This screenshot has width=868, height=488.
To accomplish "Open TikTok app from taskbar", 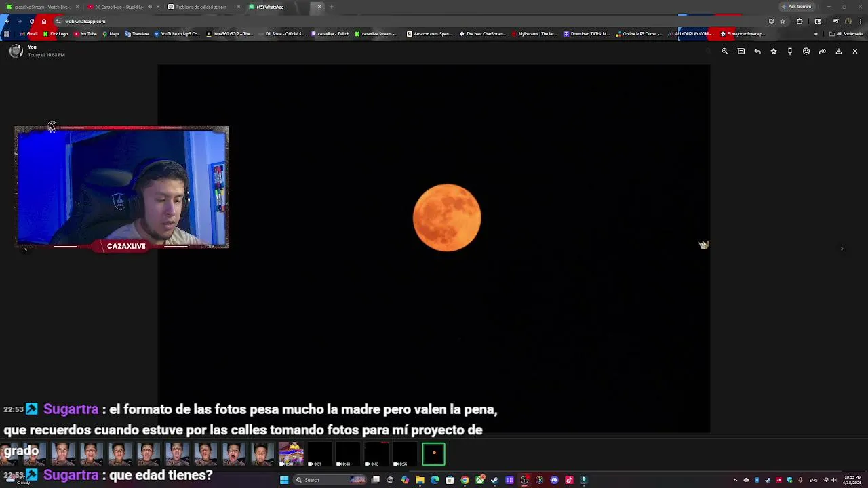I will 569,480.
